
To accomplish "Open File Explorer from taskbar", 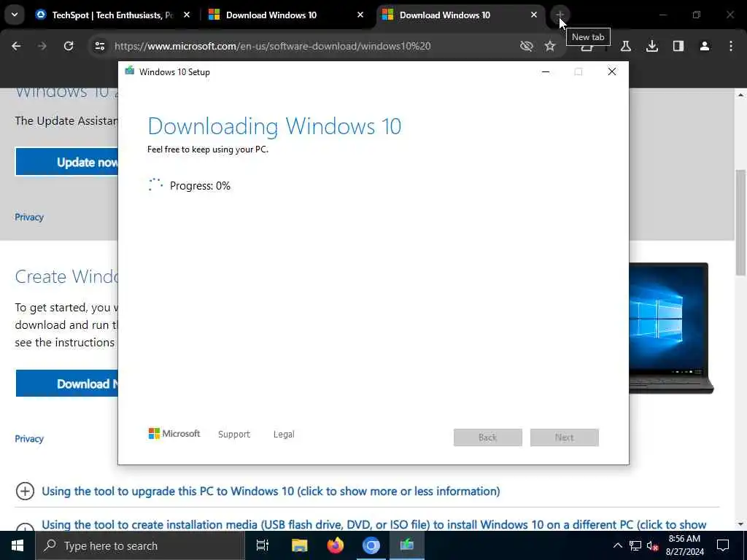I will click(x=299, y=545).
